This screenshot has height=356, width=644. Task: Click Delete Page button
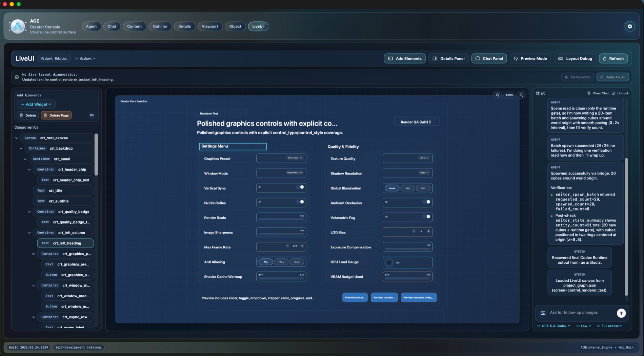coord(56,115)
